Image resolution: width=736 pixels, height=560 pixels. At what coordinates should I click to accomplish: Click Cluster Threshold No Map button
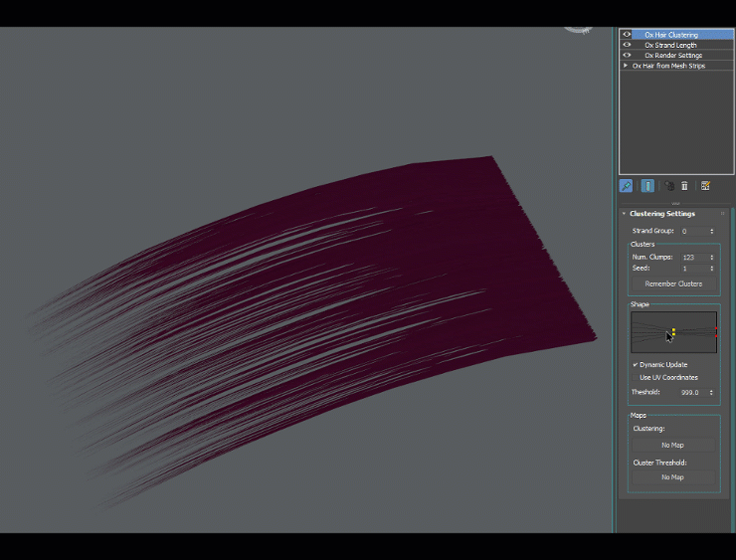(x=672, y=477)
